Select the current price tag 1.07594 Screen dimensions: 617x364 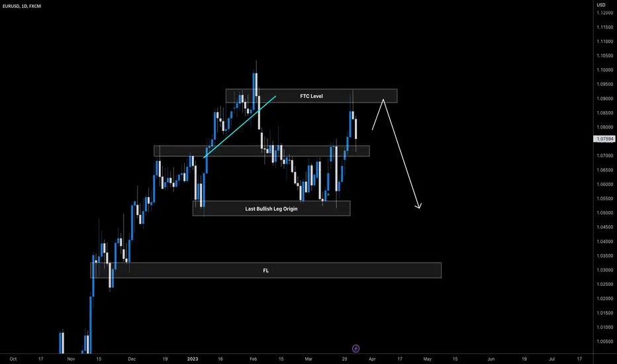pos(604,139)
